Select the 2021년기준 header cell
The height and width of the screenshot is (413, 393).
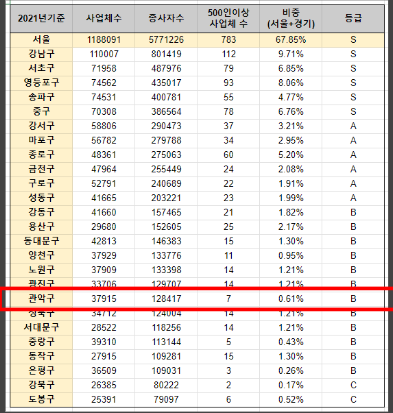pyautogui.click(x=41, y=18)
